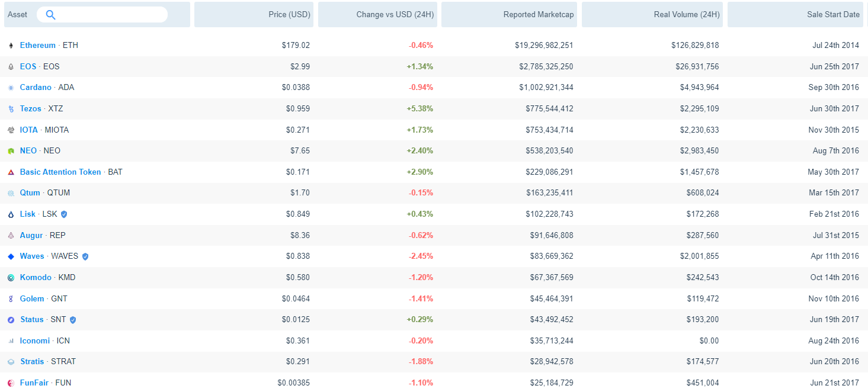
Task: Open the Augur asset link
Action: [31, 235]
